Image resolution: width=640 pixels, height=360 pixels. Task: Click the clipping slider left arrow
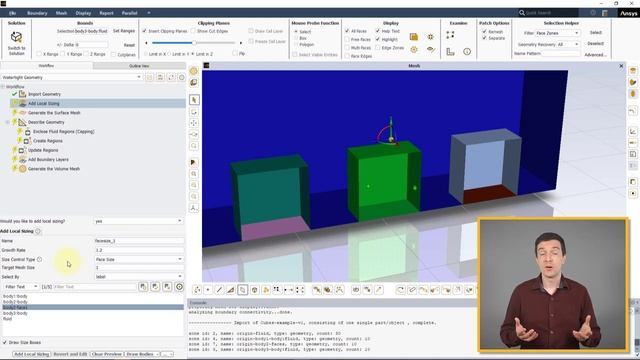146,43
